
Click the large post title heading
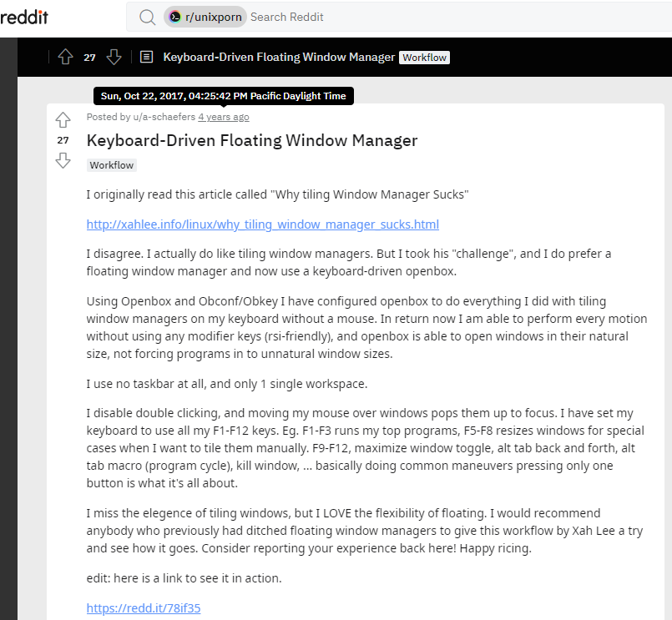click(250, 140)
